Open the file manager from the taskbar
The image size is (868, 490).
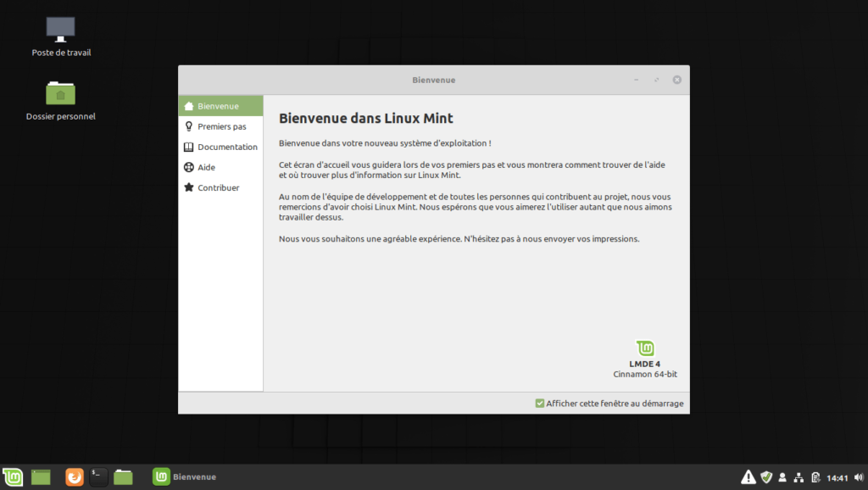click(x=124, y=477)
